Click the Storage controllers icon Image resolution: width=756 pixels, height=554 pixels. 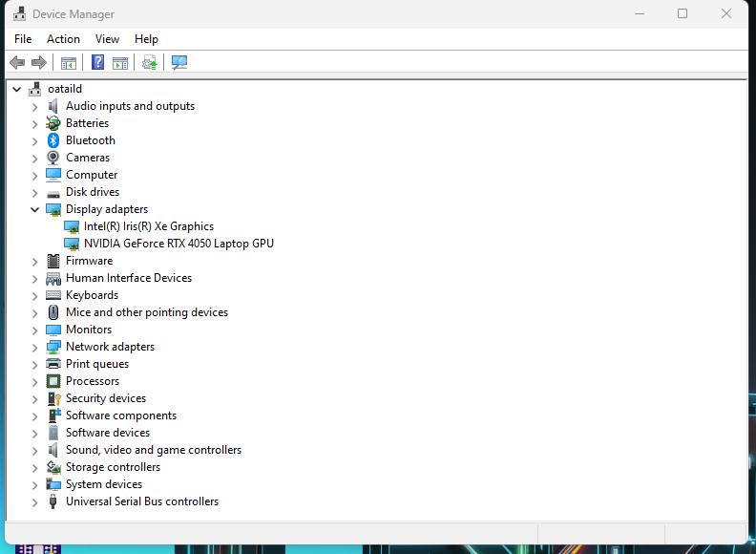tap(53, 467)
